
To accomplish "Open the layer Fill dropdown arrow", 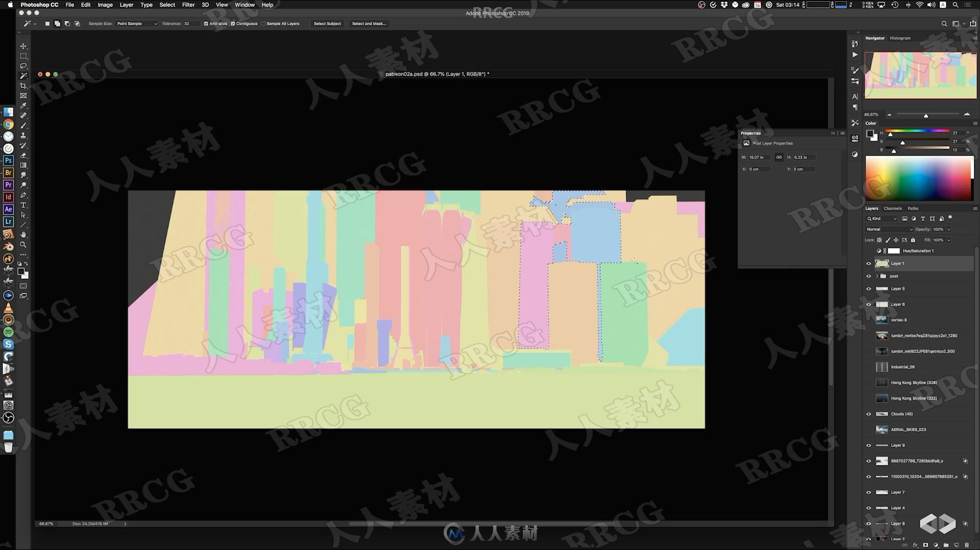I will pos(949,240).
